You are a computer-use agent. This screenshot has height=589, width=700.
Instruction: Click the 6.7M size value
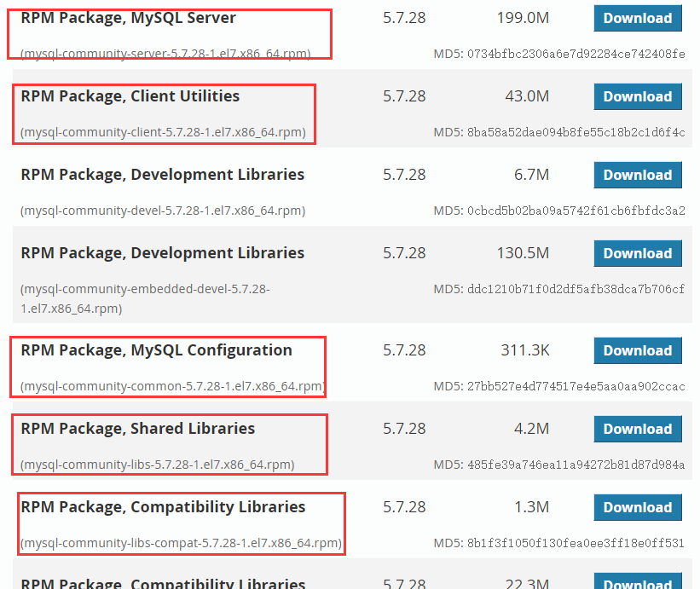tap(531, 175)
